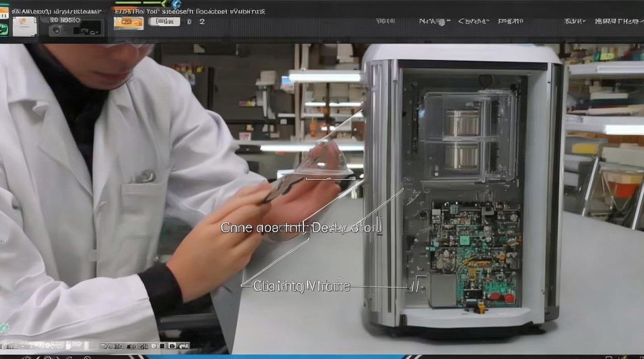
Task: Open the white document thumbnail in top bar
Action: 24,26
